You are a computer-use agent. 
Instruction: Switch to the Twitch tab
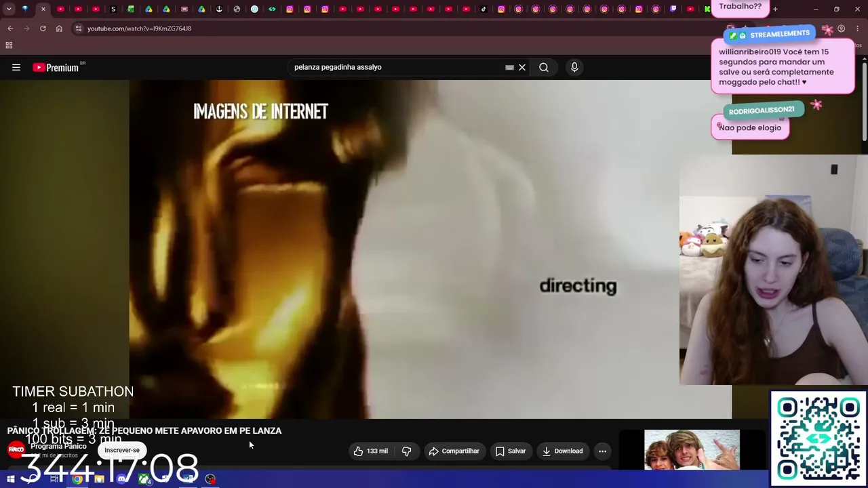point(673,9)
